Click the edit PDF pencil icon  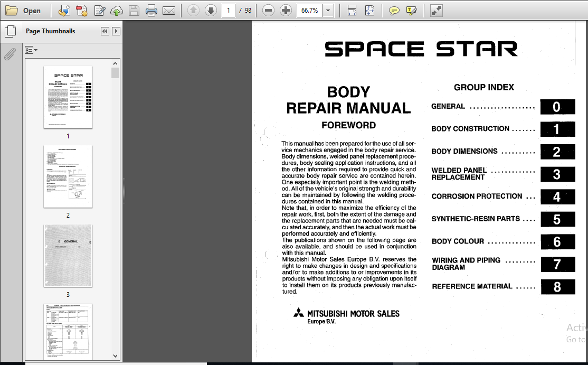click(99, 11)
